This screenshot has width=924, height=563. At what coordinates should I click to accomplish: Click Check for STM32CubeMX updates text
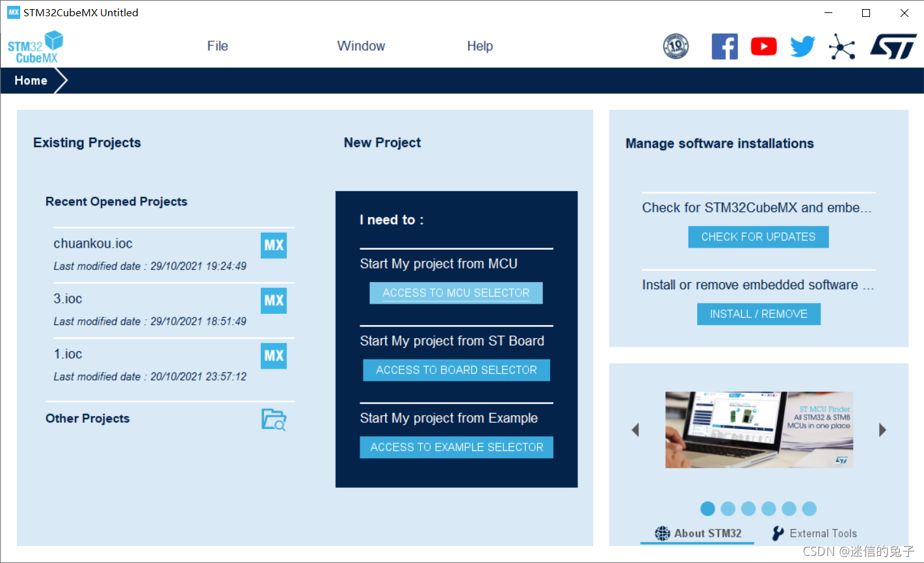(757, 207)
